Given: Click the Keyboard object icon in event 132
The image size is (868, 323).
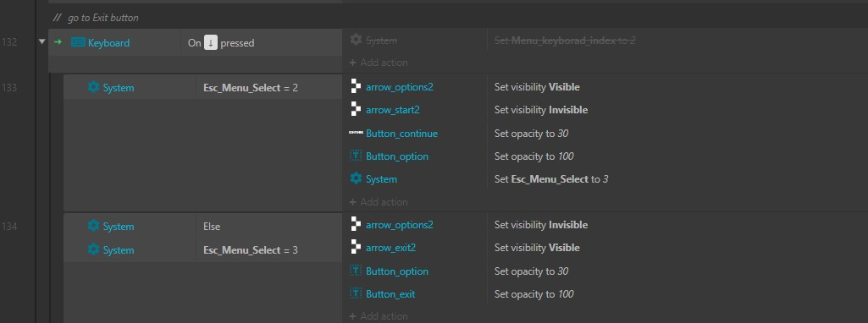Looking at the screenshot, I should [x=78, y=42].
